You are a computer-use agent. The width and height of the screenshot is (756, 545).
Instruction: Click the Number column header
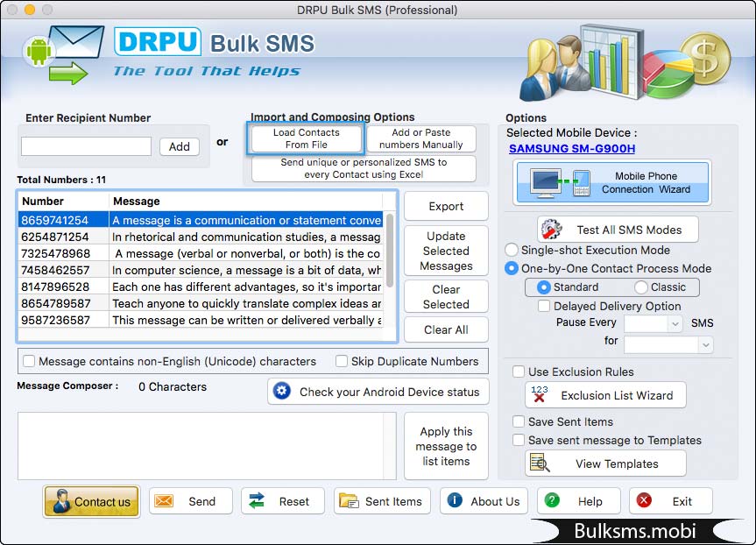pyautogui.click(x=64, y=202)
